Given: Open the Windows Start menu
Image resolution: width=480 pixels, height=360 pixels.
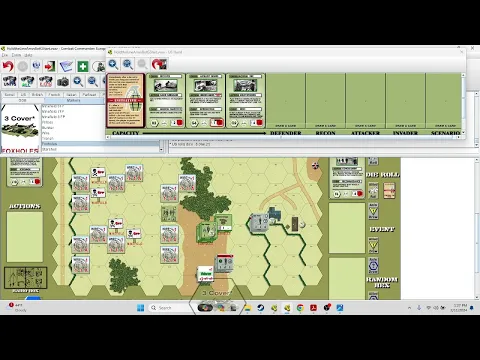Looking at the screenshot, I should coord(141,308).
